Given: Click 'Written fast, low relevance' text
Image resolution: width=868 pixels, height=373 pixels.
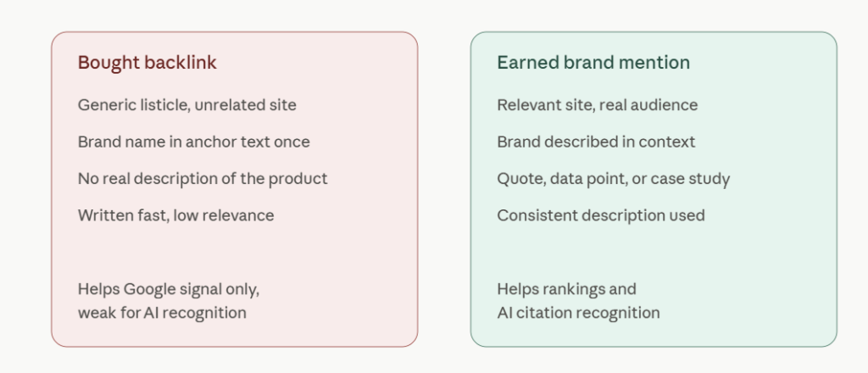Looking at the screenshot, I should pyautogui.click(x=176, y=215).
